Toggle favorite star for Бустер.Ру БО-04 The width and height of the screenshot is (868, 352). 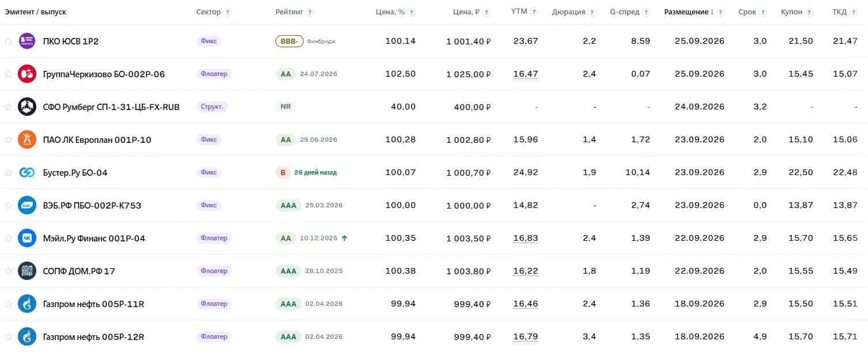[8, 172]
